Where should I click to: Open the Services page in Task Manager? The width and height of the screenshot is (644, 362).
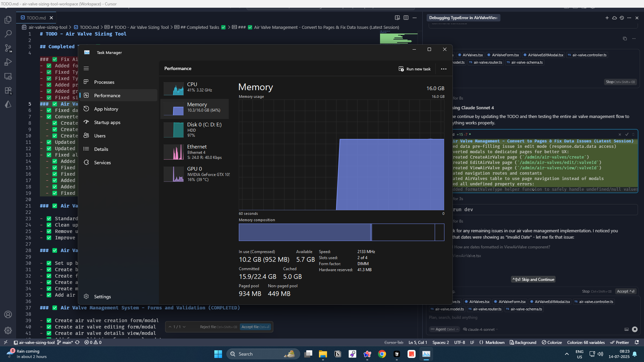(119, 163)
